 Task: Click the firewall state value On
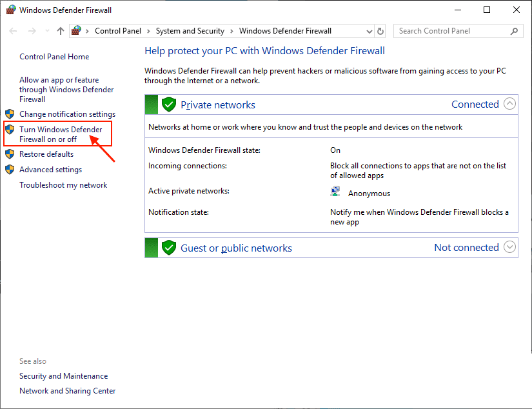pos(335,150)
